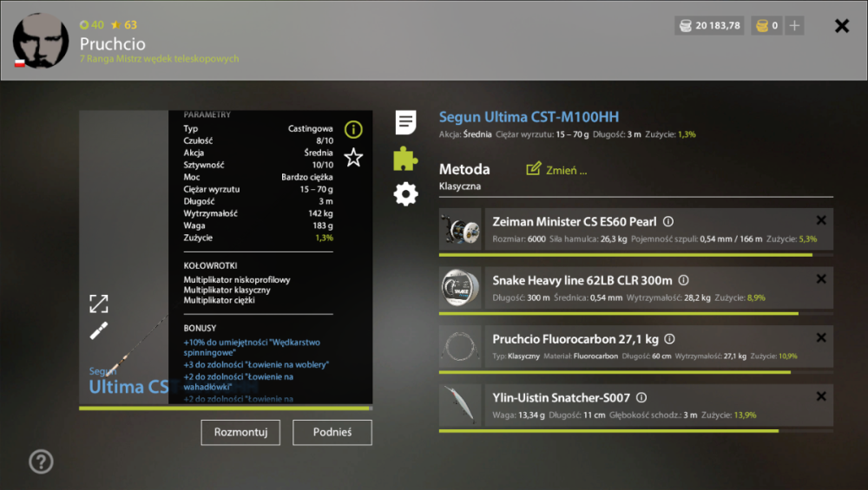Click Zmień to change the method

pos(556,170)
